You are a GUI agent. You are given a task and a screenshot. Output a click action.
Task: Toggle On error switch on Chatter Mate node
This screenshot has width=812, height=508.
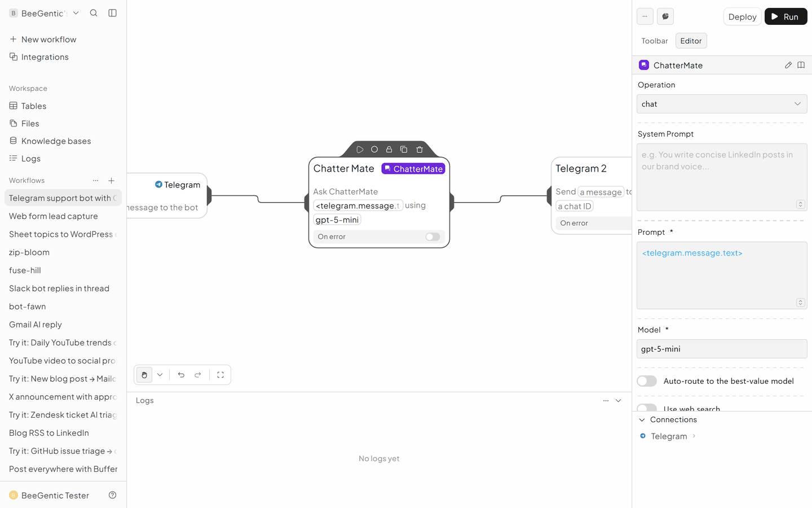(x=433, y=237)
